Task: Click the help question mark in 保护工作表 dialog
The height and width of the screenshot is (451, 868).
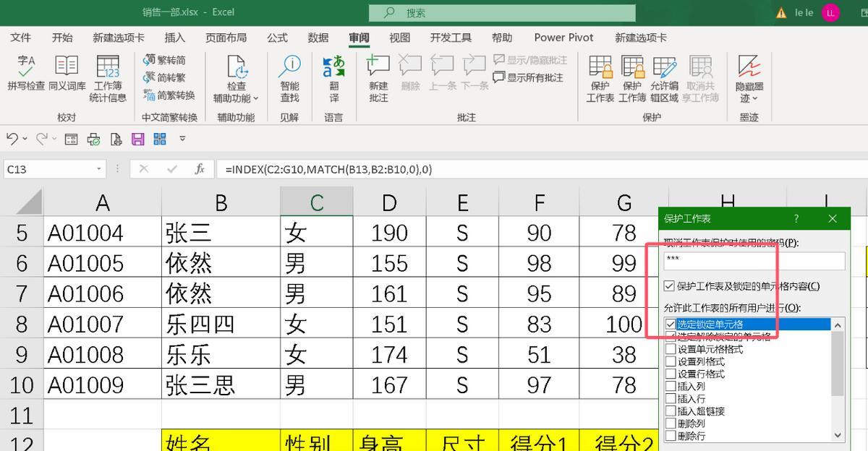Action: pyautogui.click(x=796, y=218)
